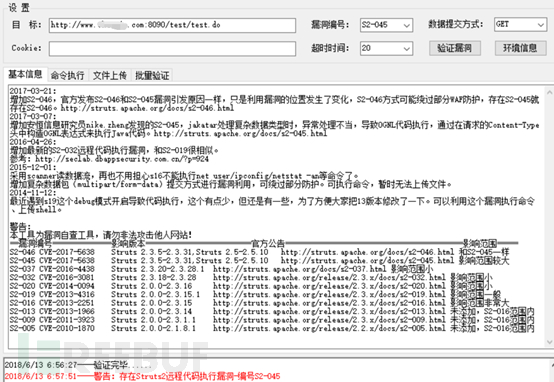Click the 2016-04-26: date line

[x=33, y=142]
